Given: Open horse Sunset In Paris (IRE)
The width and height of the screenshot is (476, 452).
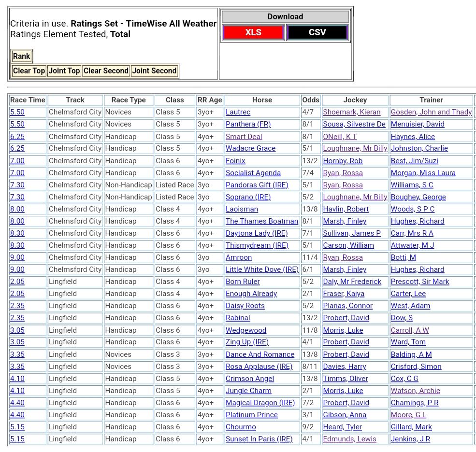Looking at the screenshot, I should [259, 439].
